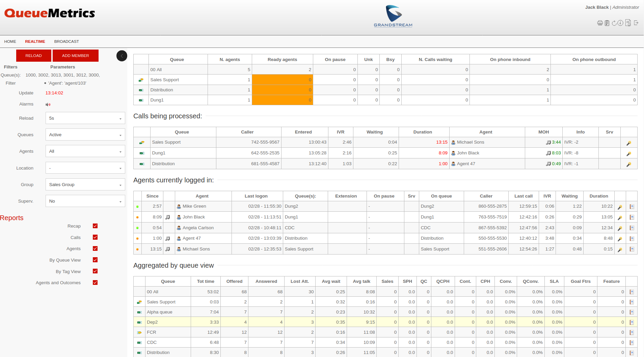Click wrench icon in Mike Green agent row
644x357 pixels.
click(620, 207)
